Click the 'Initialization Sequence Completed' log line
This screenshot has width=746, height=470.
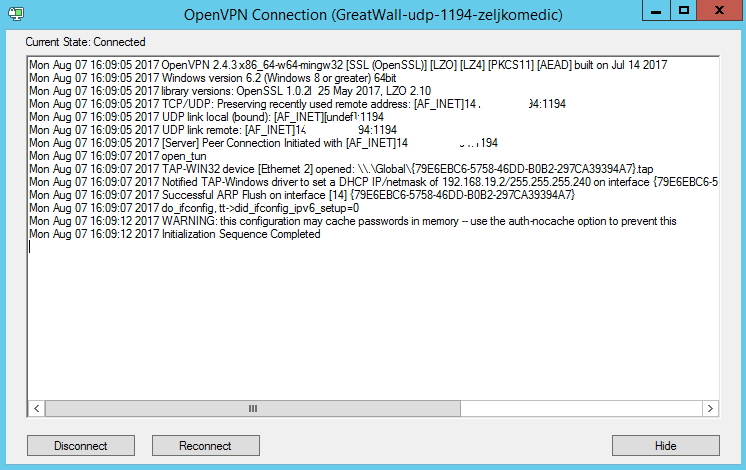pyautogui.click(x=175, y=234)
